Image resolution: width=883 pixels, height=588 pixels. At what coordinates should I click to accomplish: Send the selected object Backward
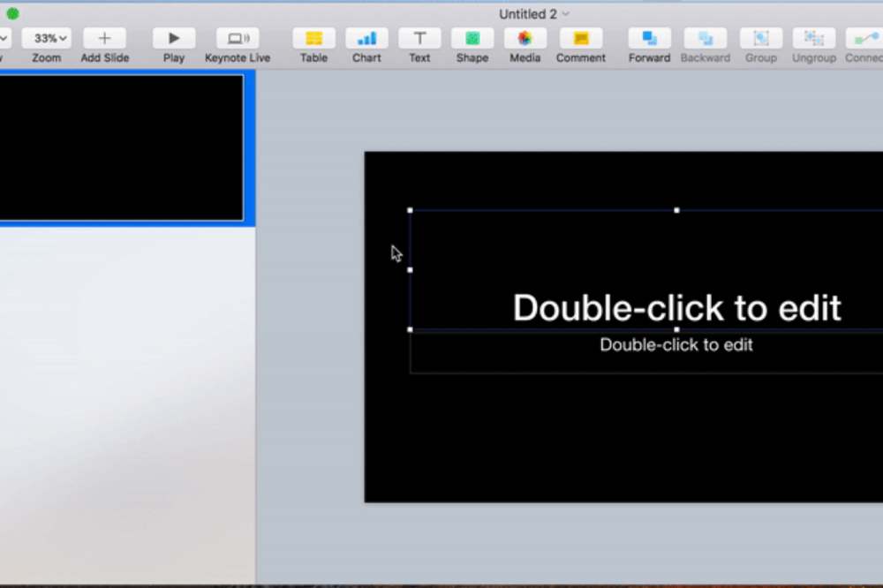point(705,38)
